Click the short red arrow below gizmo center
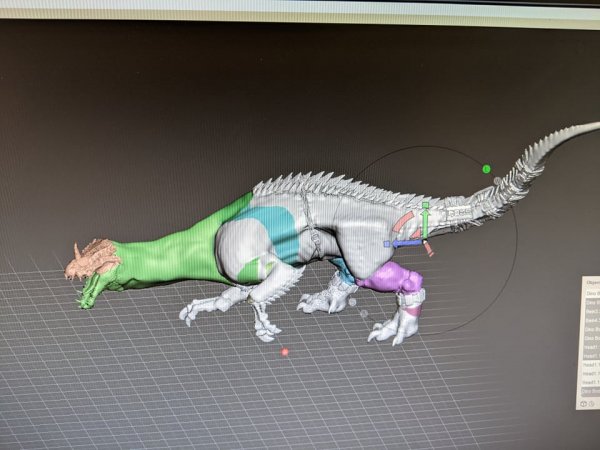This screenshot has width=600, height=450. [x=429, y=250]
